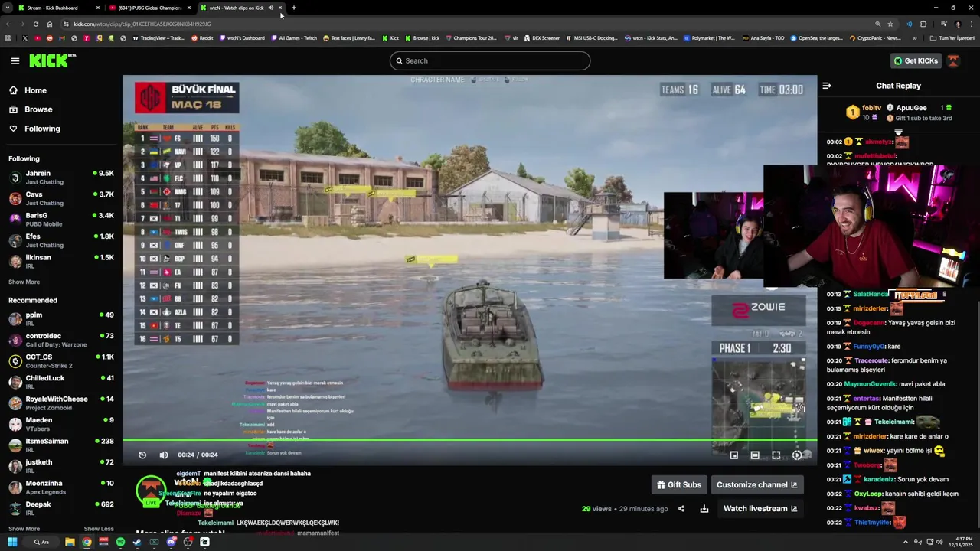Open the user avatar menu at top right
The image size is (980, 551).
point(953,60)
